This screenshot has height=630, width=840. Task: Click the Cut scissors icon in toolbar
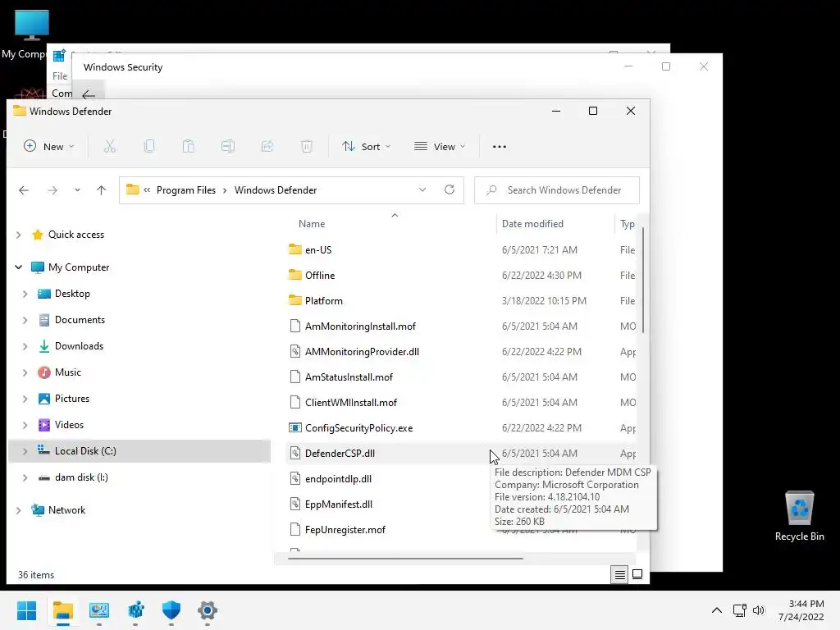tap(110, 146)
